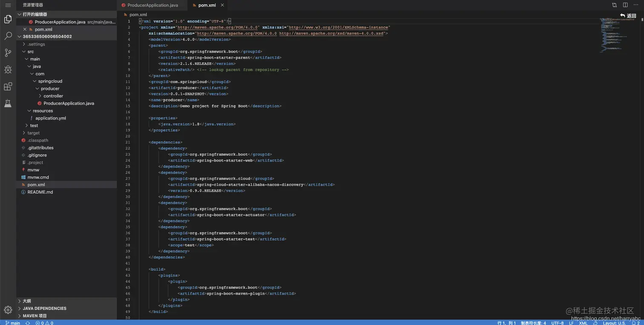Image resolution: width=644 pixels, height=325 pixels.
Task: Open the Extensions view
Action: 8,87
